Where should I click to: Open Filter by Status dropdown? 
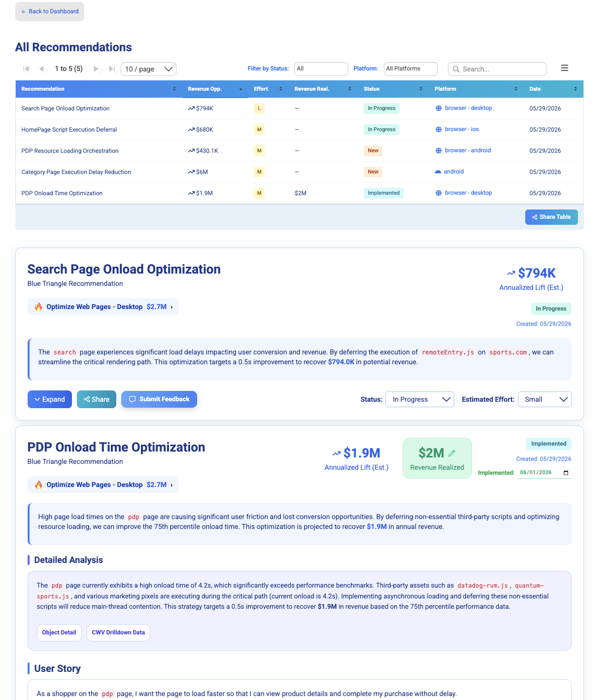tap(321, 69)
